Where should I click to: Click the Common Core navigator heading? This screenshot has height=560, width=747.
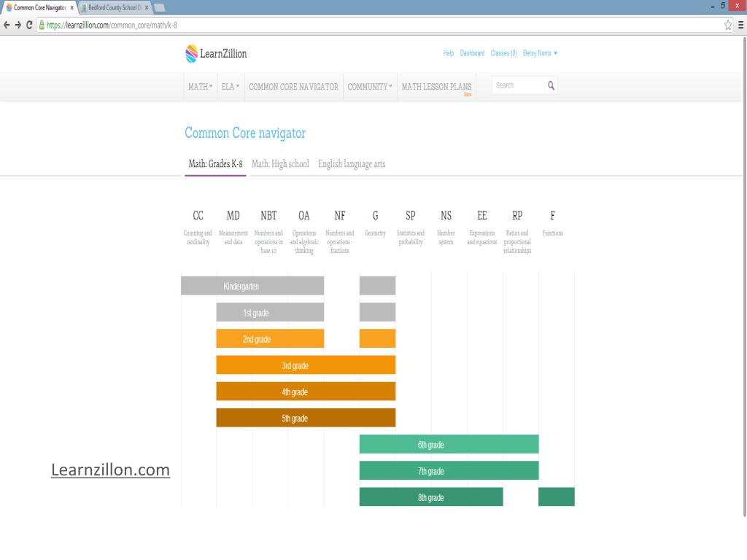(245, 133)
